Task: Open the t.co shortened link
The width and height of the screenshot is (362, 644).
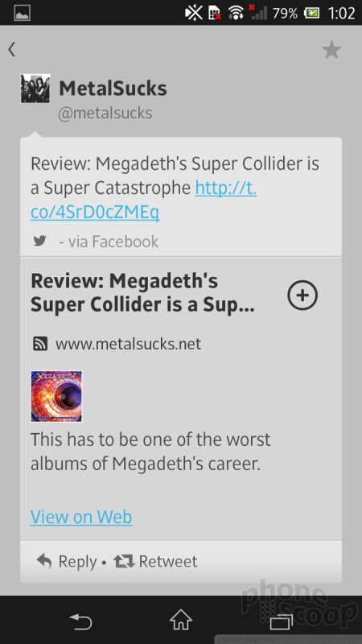Action: click(x=144, y=200)
